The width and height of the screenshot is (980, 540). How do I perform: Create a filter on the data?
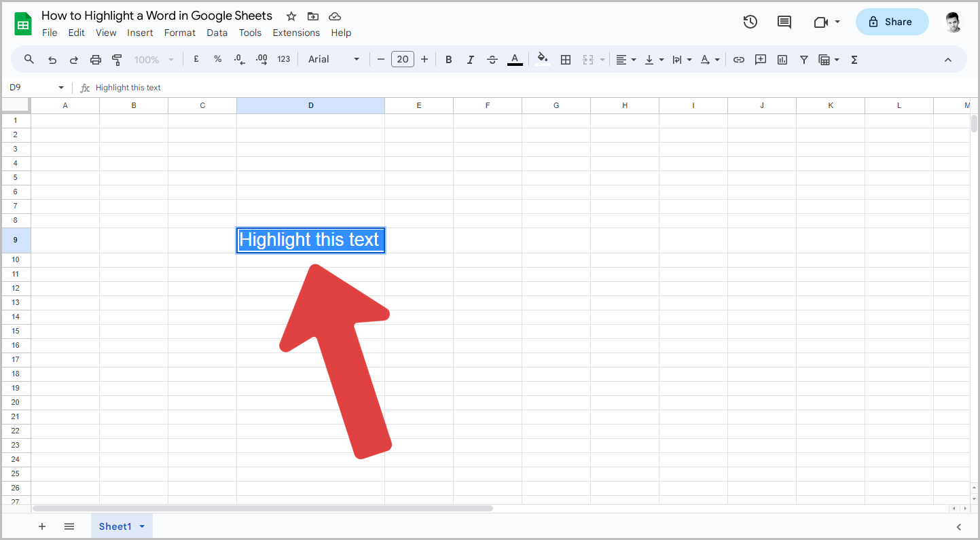[803, 59]
